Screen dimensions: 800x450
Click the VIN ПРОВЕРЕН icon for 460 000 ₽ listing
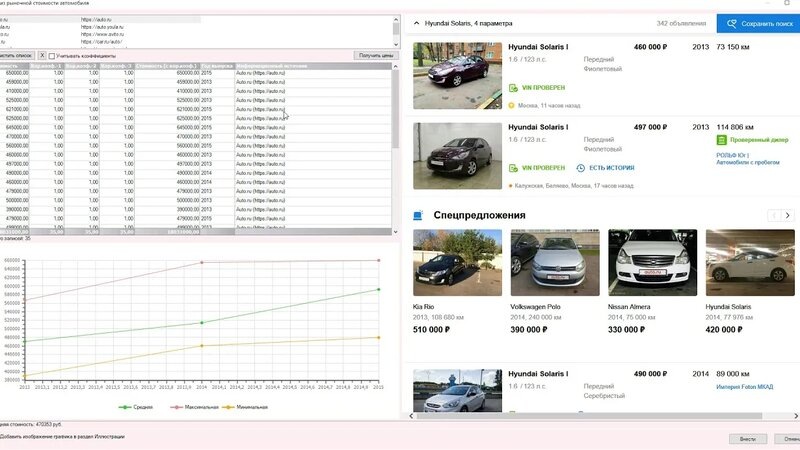pos(513,88)
